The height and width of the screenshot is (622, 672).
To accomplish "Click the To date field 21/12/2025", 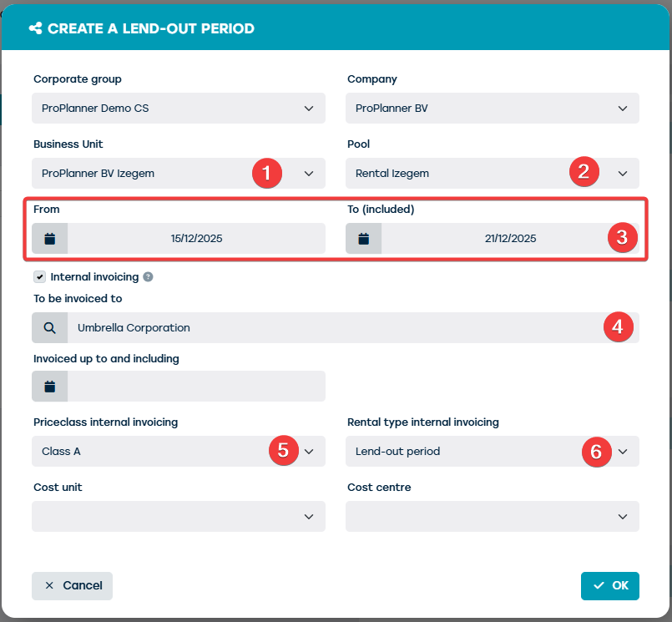I will pyautogui.click(x=510, y=238).
